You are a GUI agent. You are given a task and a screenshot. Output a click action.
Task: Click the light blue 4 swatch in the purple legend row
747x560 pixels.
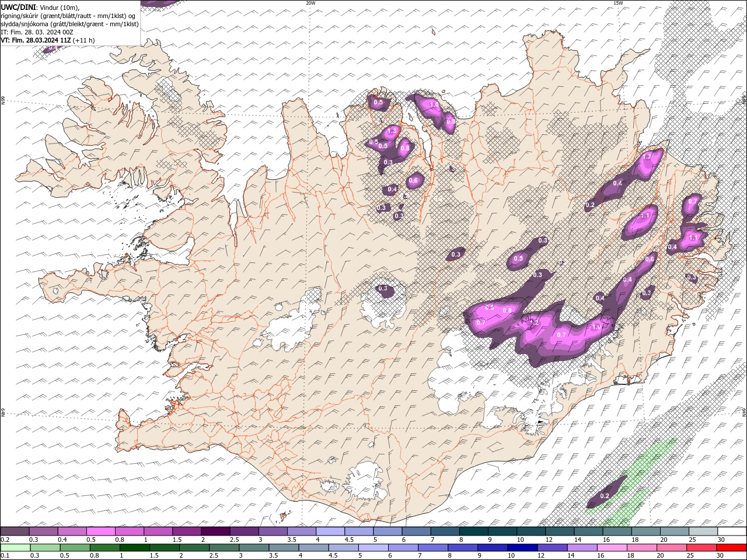pos(330,531)
